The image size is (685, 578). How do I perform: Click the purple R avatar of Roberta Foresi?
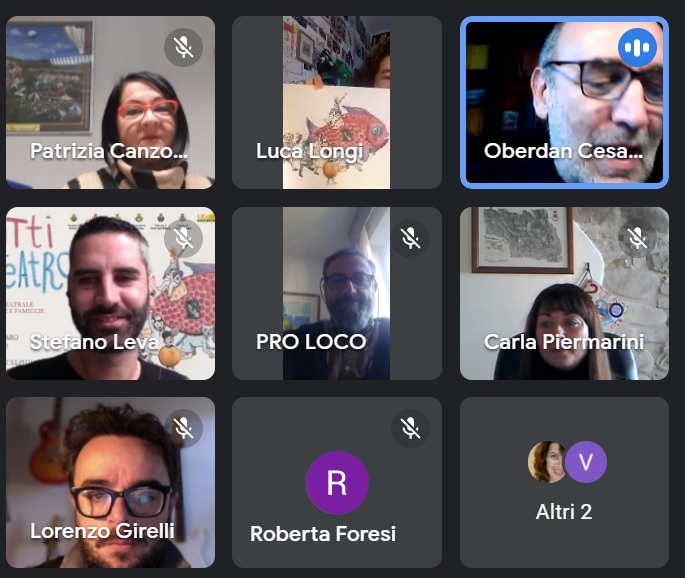(337, 482)
